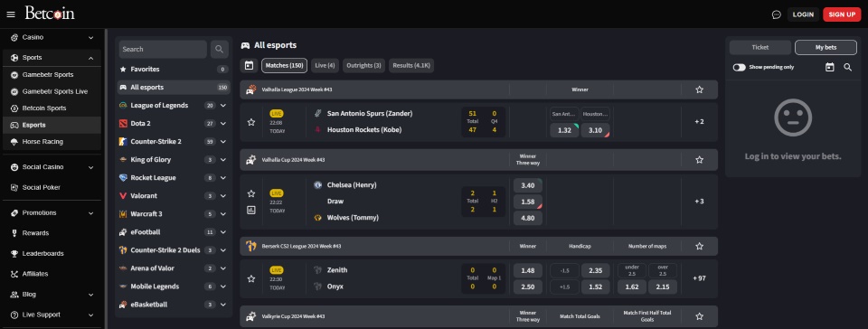Select All esports in the category list

[x=174, y=88]
